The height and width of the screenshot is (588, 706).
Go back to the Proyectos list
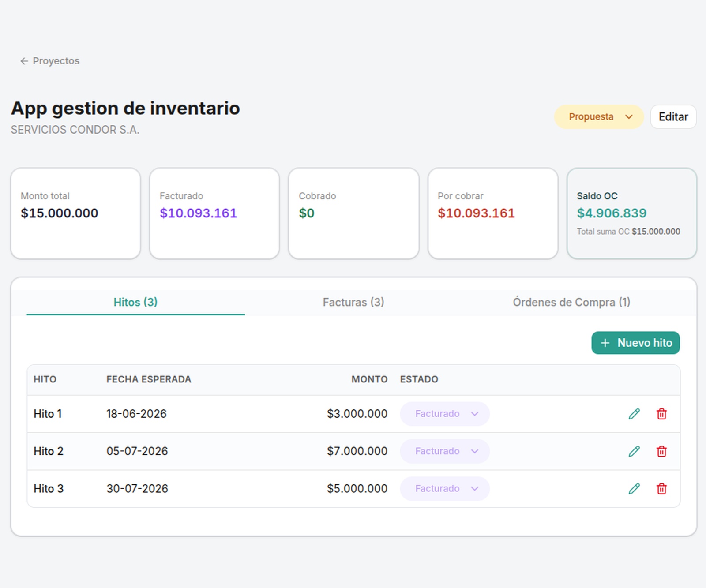(x=50, y=61)
